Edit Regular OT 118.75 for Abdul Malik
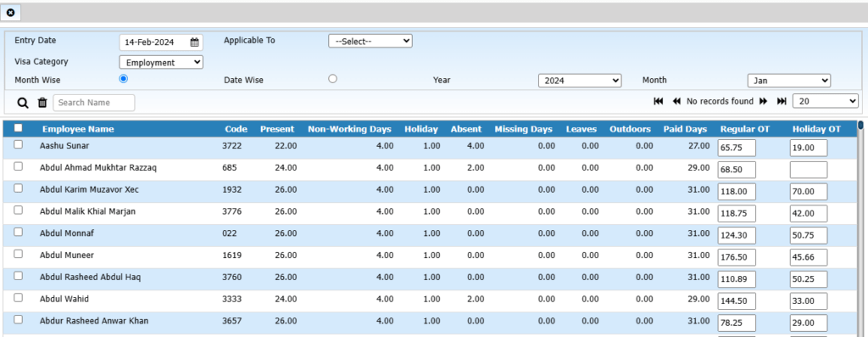The image size is (868, 337). click(x=737, y=213)
